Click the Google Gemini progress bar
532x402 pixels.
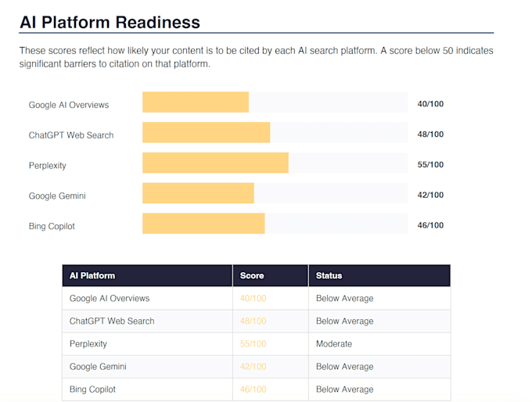(x=275, y=193)
